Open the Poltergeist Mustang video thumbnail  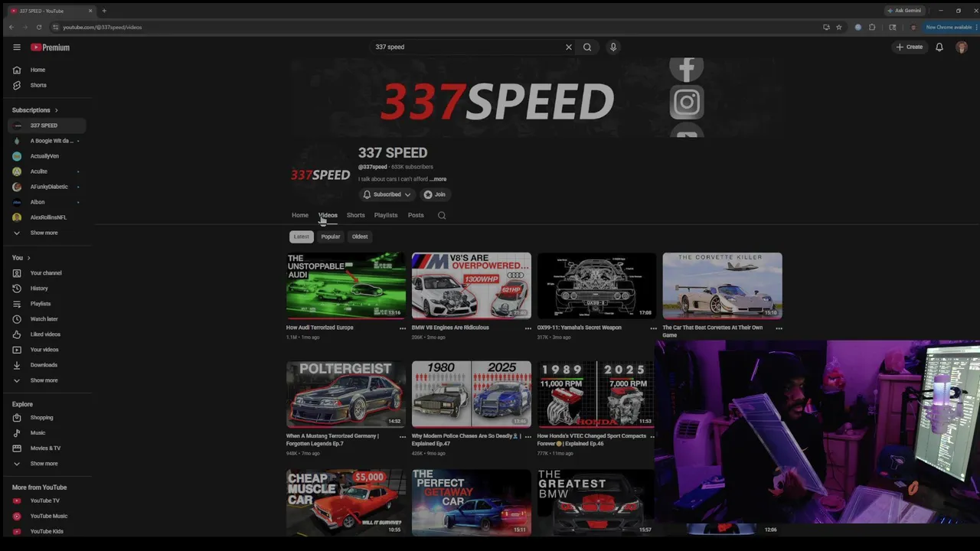[346, 394]
